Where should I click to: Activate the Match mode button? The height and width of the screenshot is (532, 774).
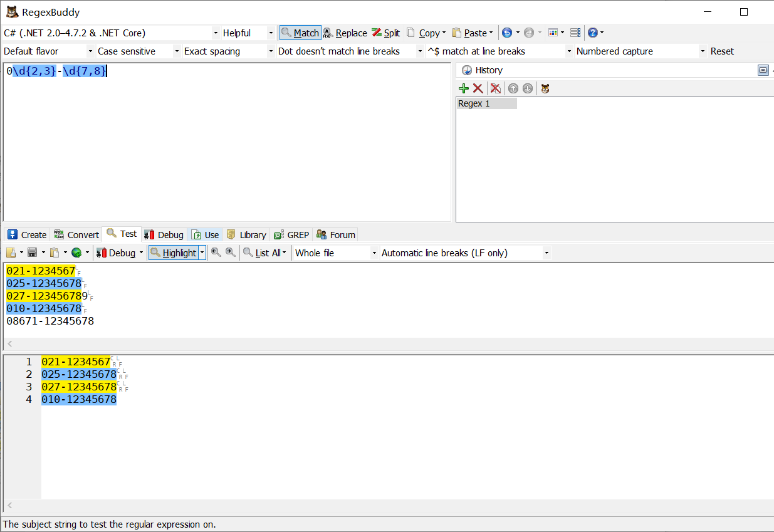(300, 33)
